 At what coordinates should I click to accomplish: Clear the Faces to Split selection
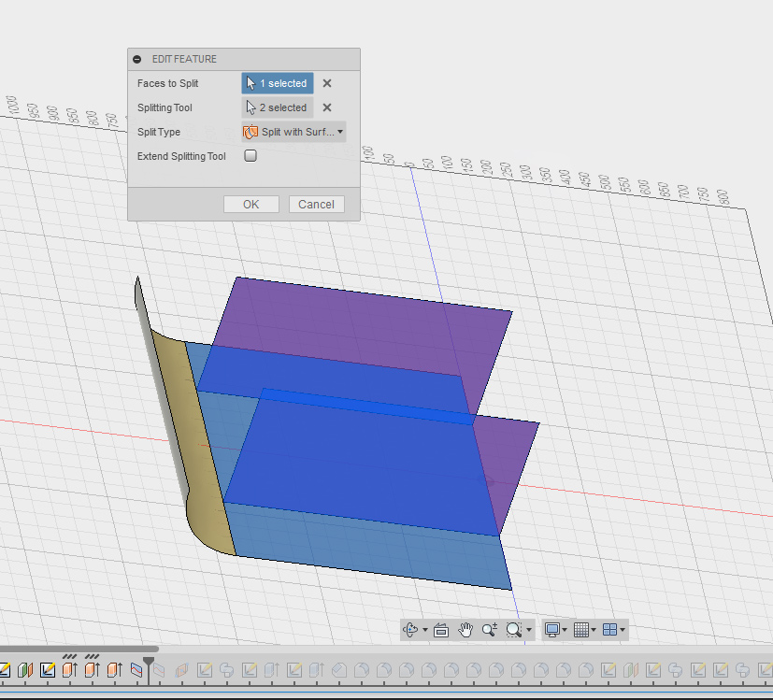327,83
